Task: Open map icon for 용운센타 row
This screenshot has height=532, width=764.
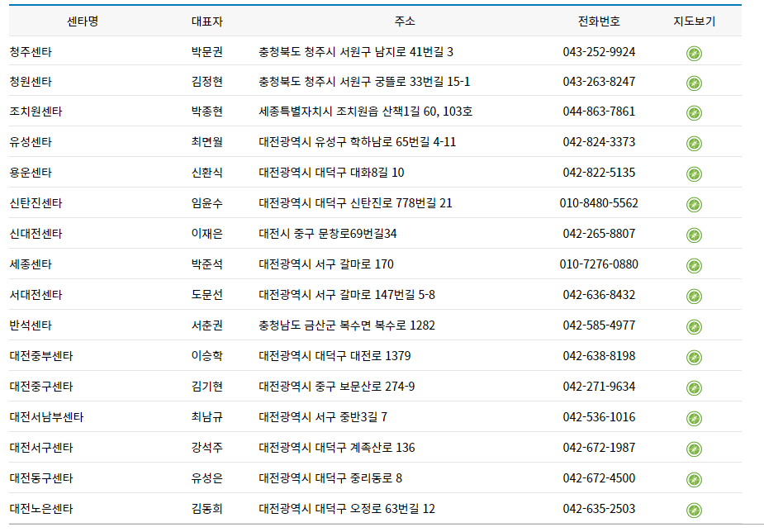Action: pyautogui.click(x=694, y=174)
